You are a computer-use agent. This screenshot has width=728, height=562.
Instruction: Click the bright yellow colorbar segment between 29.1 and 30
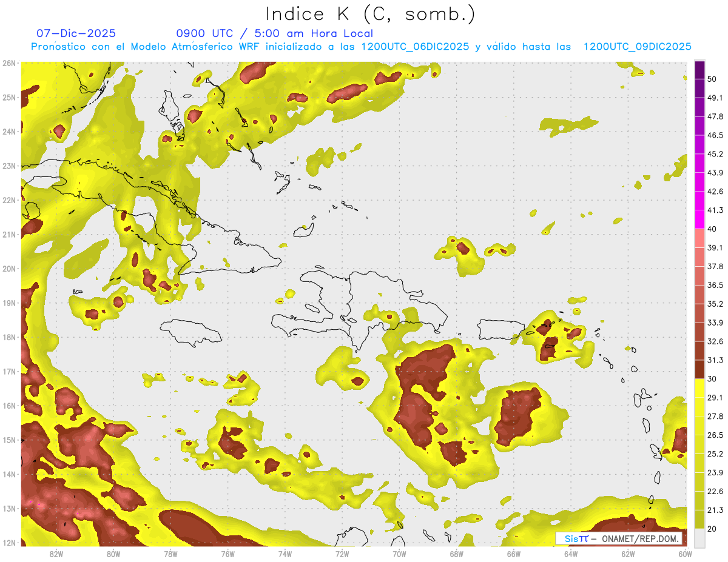(699, 388)
